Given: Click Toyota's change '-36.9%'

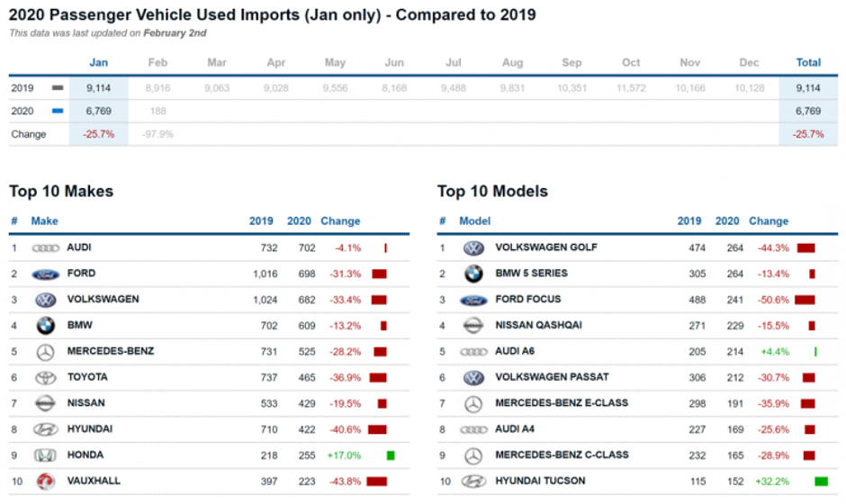Looking at the screenshot, I should point(346,378).
